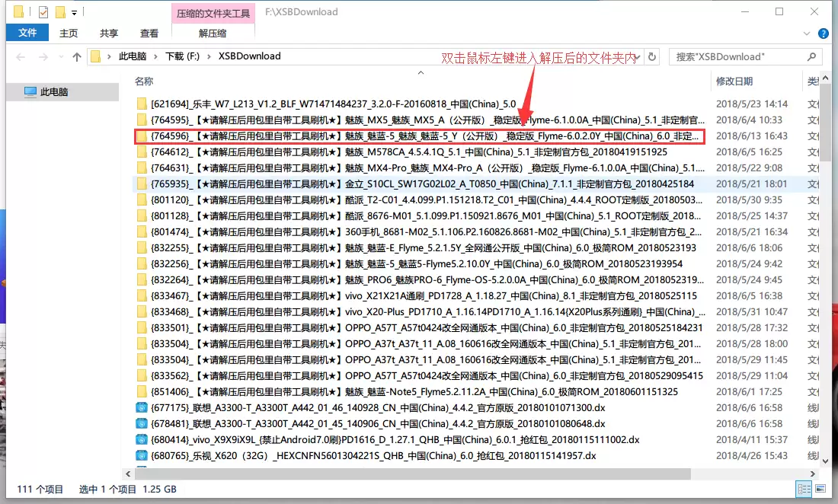
Task: Select folder icon of {851406} 魅蓝-Note5 folder
Action: [x=142, y=392]
